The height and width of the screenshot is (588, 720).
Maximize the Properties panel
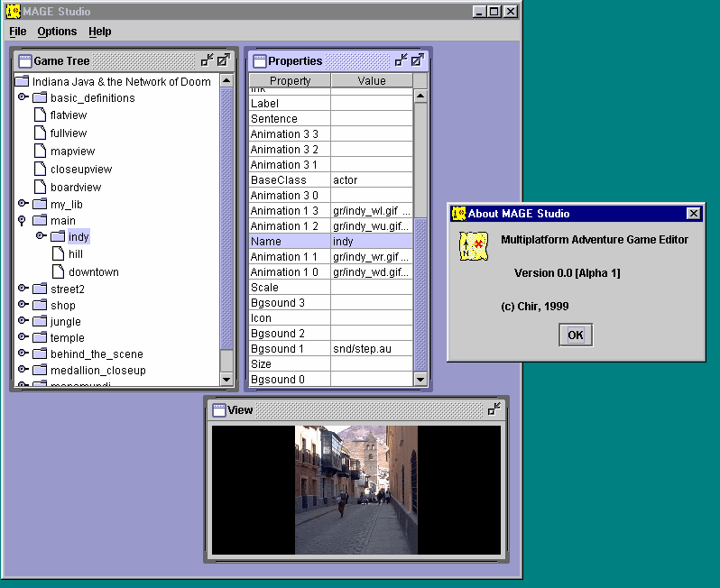pyautogui.click(x=418, y=60)
